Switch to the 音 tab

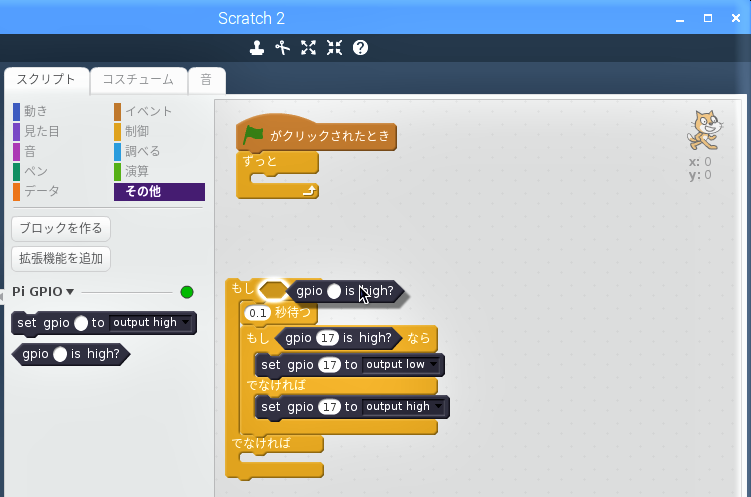206,79
